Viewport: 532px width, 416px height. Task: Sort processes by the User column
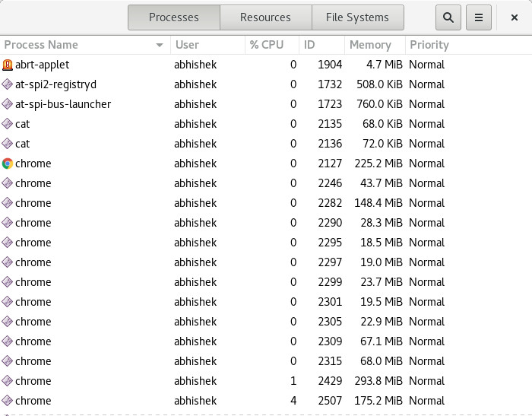[187, 45]
